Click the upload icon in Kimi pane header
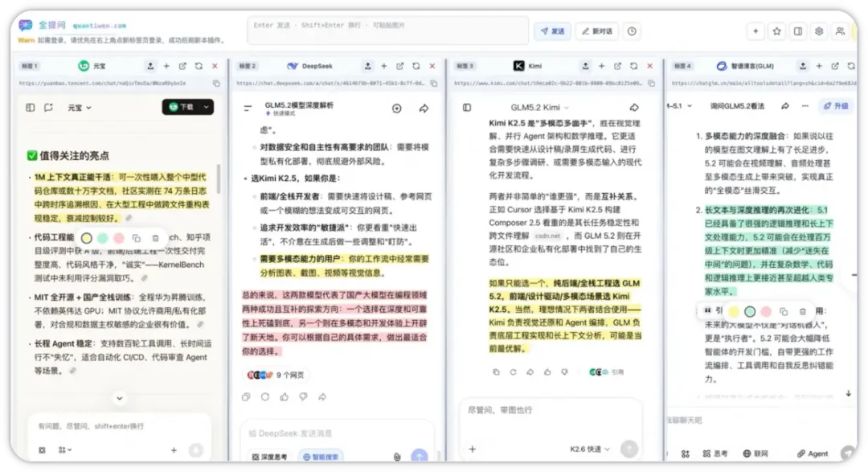The image size is (868, 472). coord(585,66)
